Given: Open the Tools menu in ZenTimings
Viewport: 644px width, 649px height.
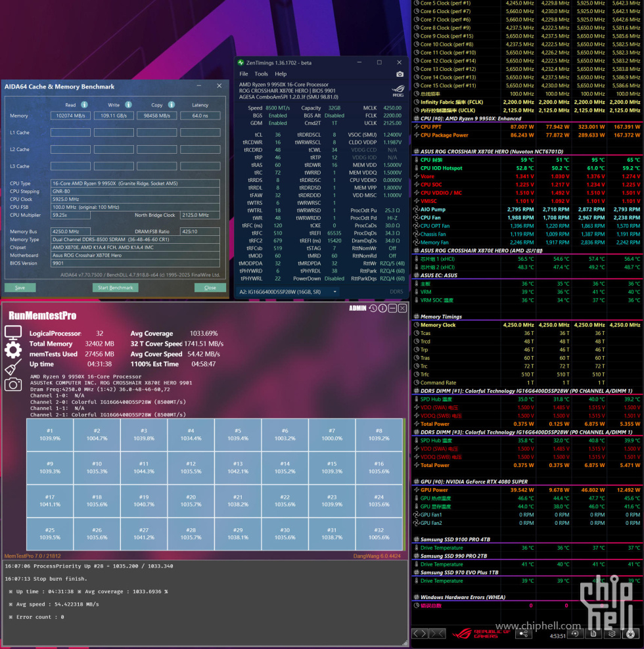Looking at the screenshot, I should pyautogui.click(x=261, y=74).
